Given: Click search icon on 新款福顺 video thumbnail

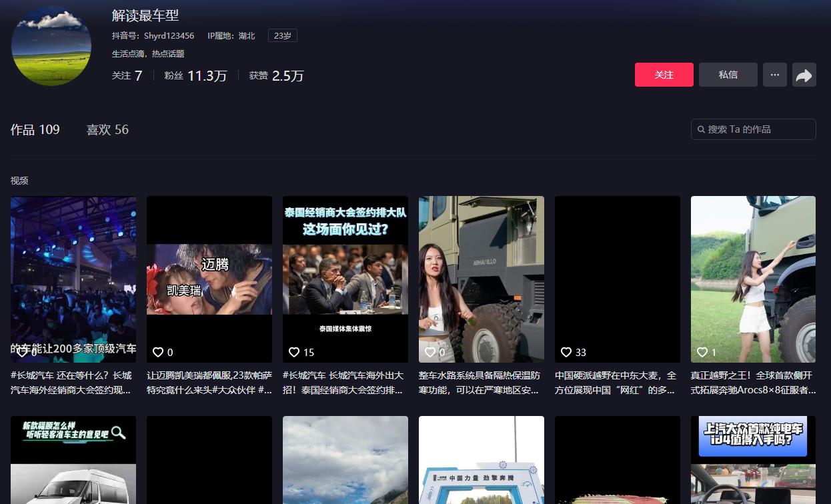Looking at the screenshot, I should [x=118, y=433].
